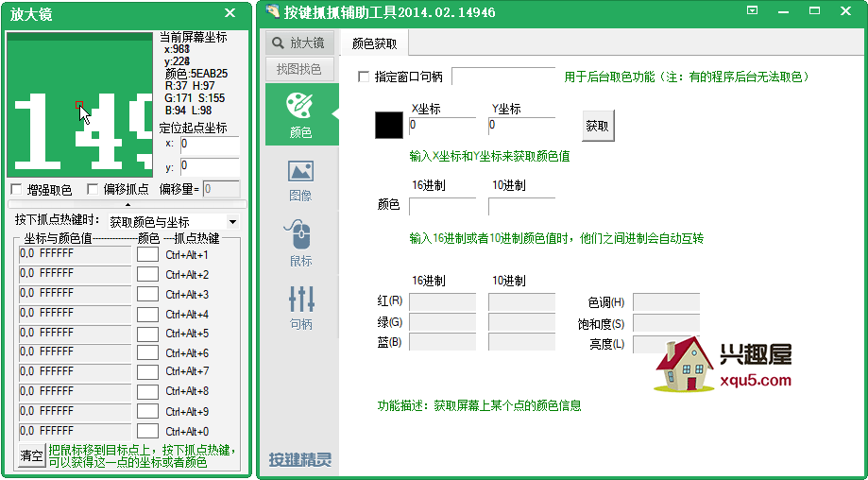This screenshot has width=868, height=480.
Task: Open the 图像 picture sidebar icon
Action: (x=300, y=180)
